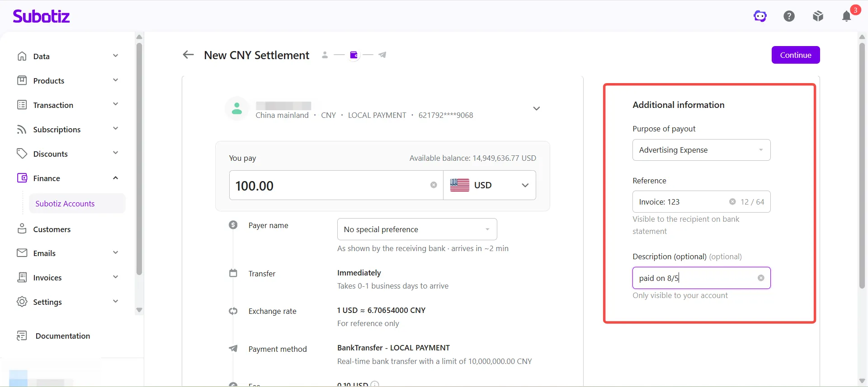The width and height of the screenshot is (868, 387).
Task: Click the Transfer calendar icon
Action: click(233, 273)
